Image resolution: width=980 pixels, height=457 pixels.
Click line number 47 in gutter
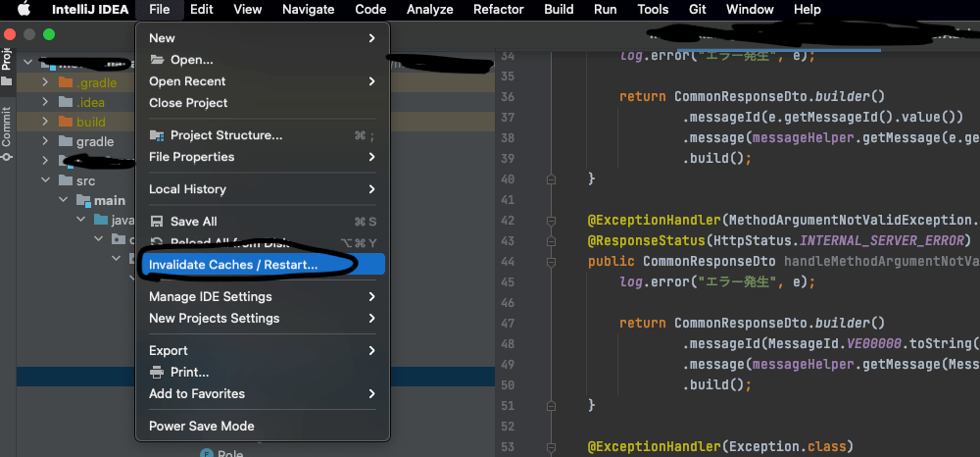(507, 323)
